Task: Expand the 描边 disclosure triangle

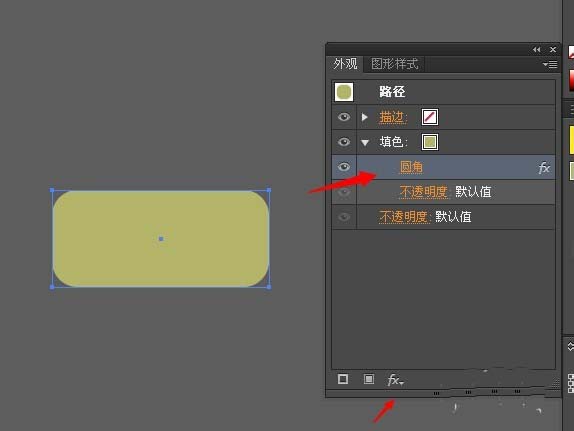Action: [x=364, y=117]
